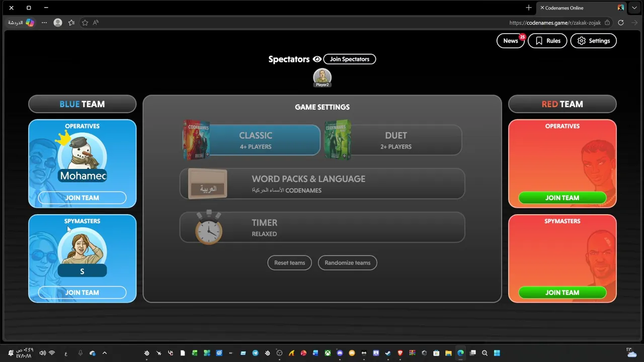644x362 pixels.
Task: Open File Explorer from the taskbar
Action: coord(448,353)
